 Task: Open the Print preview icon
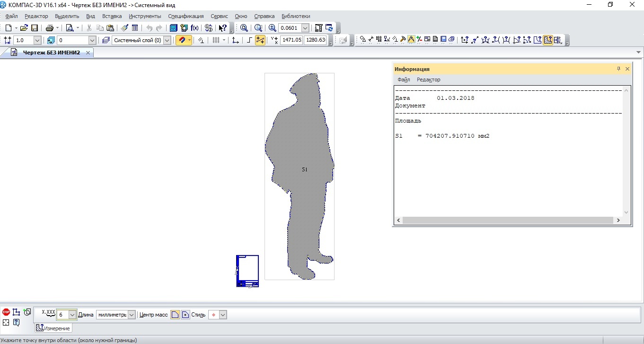pos(70,28)
